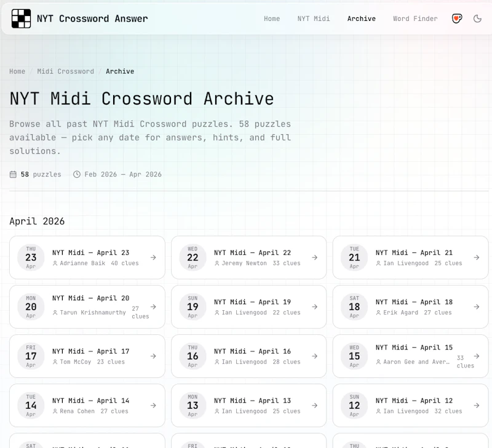Click the arrow on the April 12 card
The image size is (492, 448).
477,406
